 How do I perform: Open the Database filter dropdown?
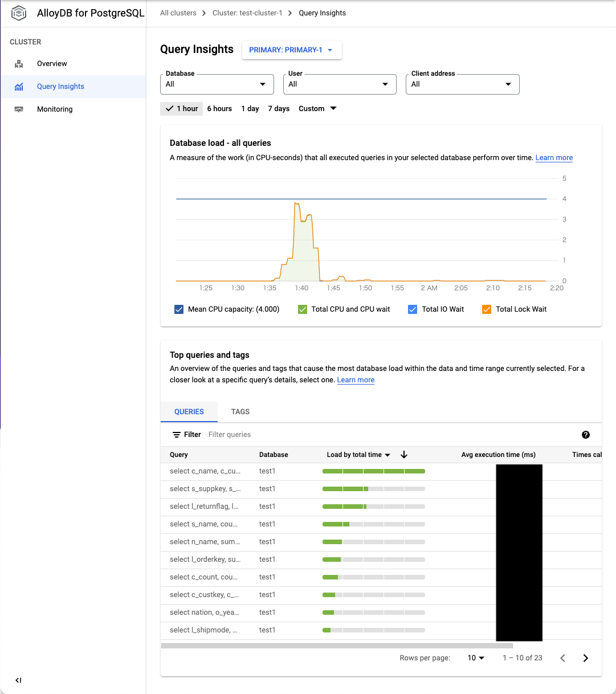(x=217, y=84)
